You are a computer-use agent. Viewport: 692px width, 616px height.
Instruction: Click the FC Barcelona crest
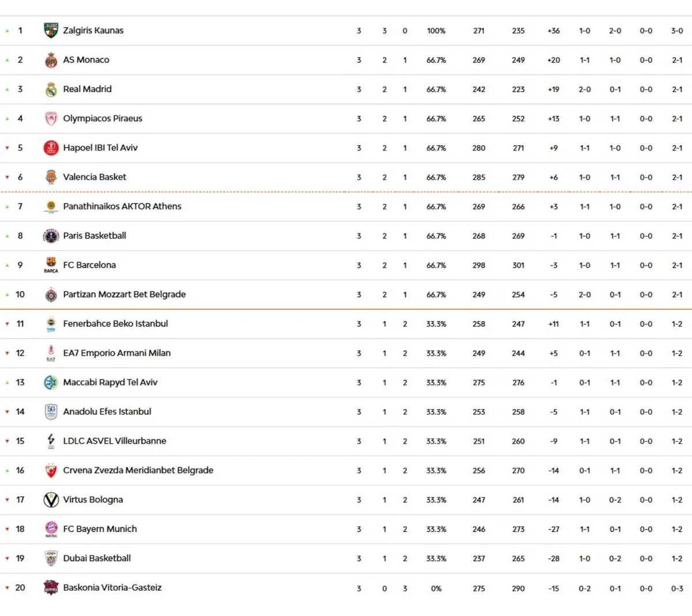pyautogui.click(x=51, y=265)
